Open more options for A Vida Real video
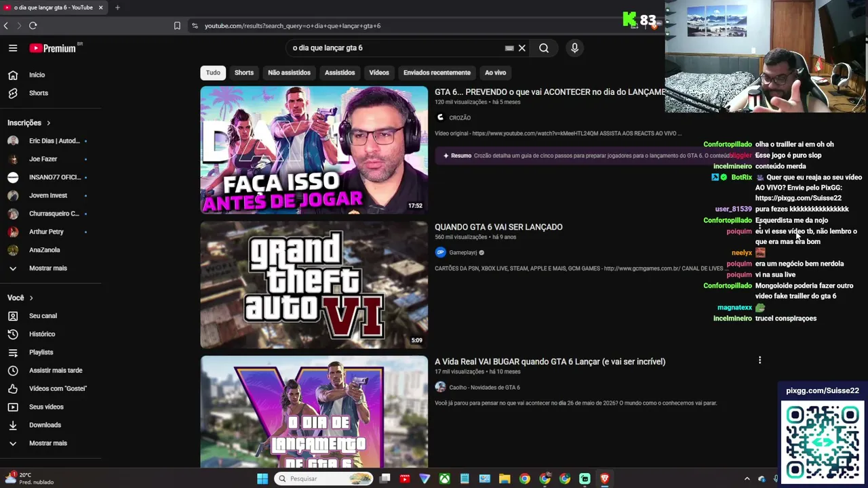Image resolution: width=868 pixels, height=488 pixels. click(x=759, y=361)
